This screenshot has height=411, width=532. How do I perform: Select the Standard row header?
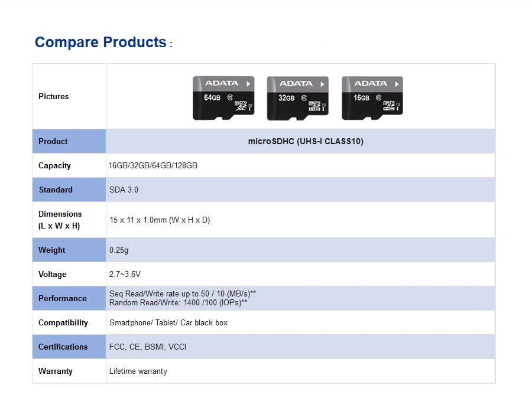tap(69, 190)
